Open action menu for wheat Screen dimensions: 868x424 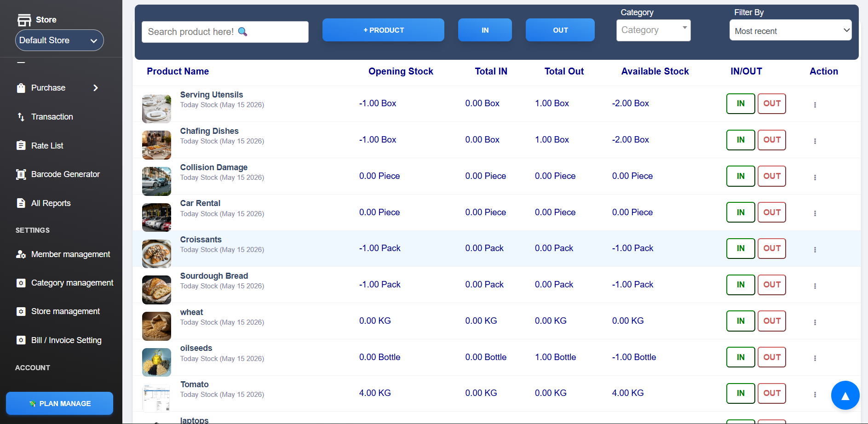815,322
